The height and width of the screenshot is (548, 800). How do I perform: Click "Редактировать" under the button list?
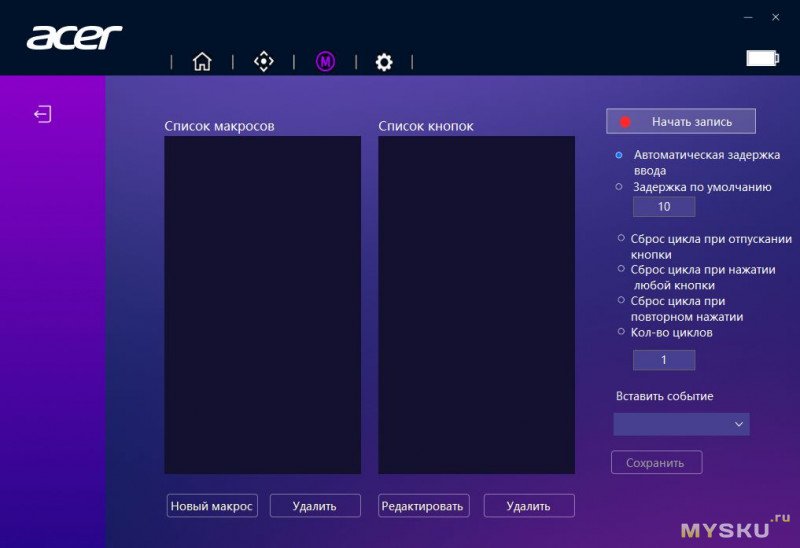click(422, 506)
